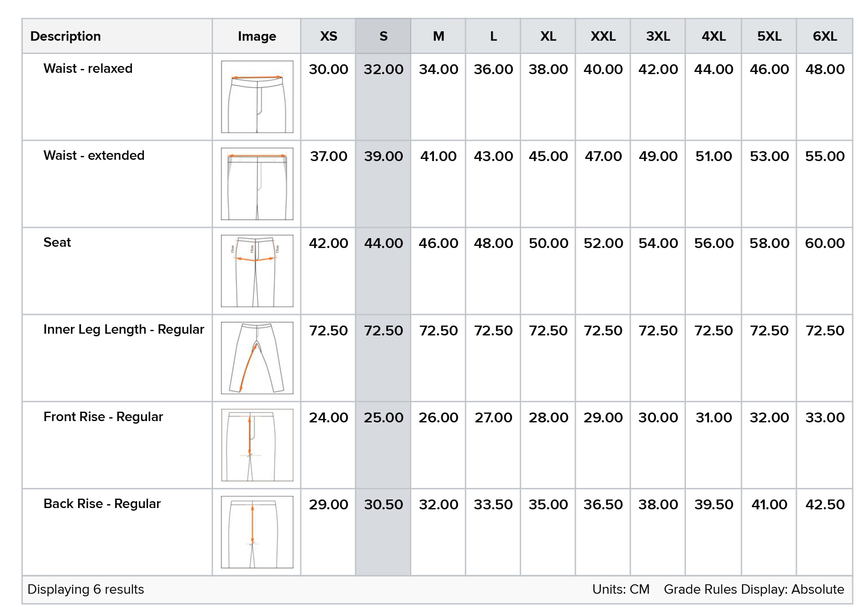The height and width of the screenshot is (616, 862).
Task: Click Grade Rules Display: Absolute setting
Action: click(754, 589)
